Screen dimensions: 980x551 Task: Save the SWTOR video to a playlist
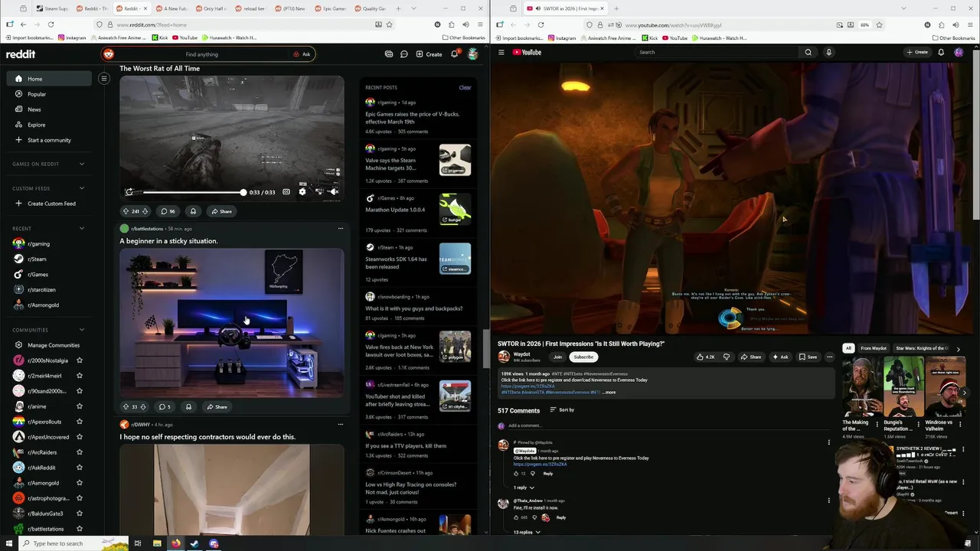tap(808, 357)
